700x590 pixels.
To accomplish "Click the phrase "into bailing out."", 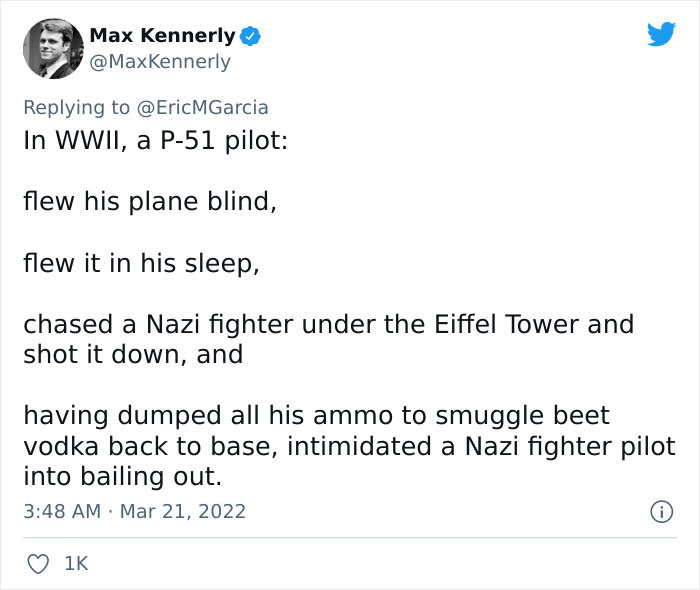I will click(122, 477).
